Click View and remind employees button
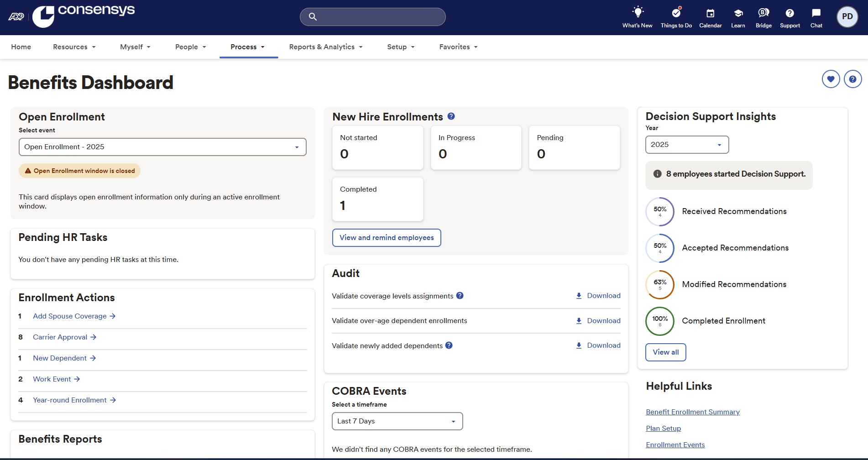This screenshot has height=460, width=868. tap(387, 238)
